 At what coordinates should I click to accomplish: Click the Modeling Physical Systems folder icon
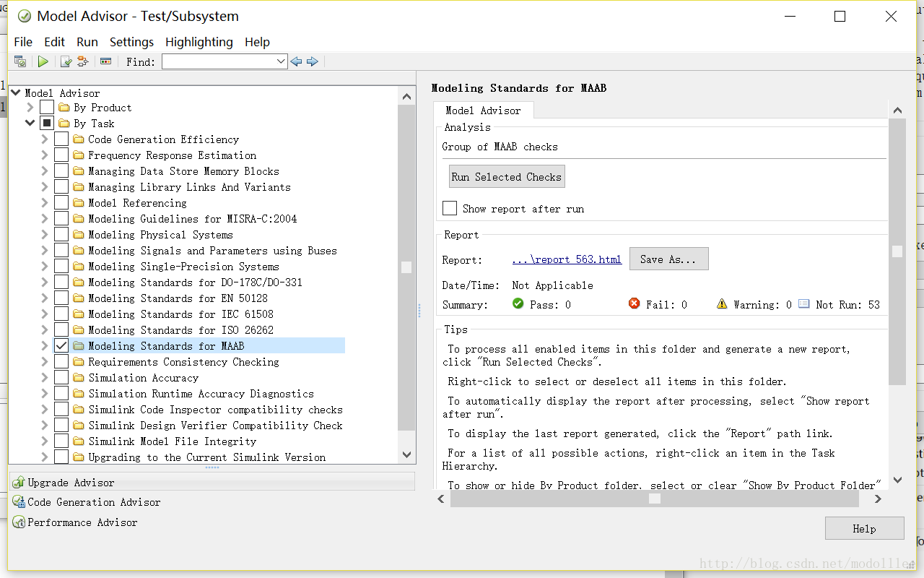point(78,235)
